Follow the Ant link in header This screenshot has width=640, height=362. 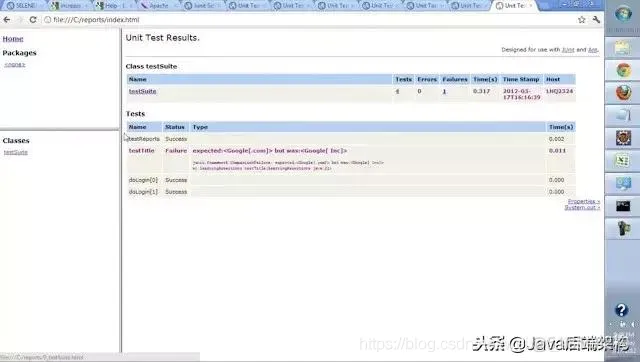pos(592,50)
